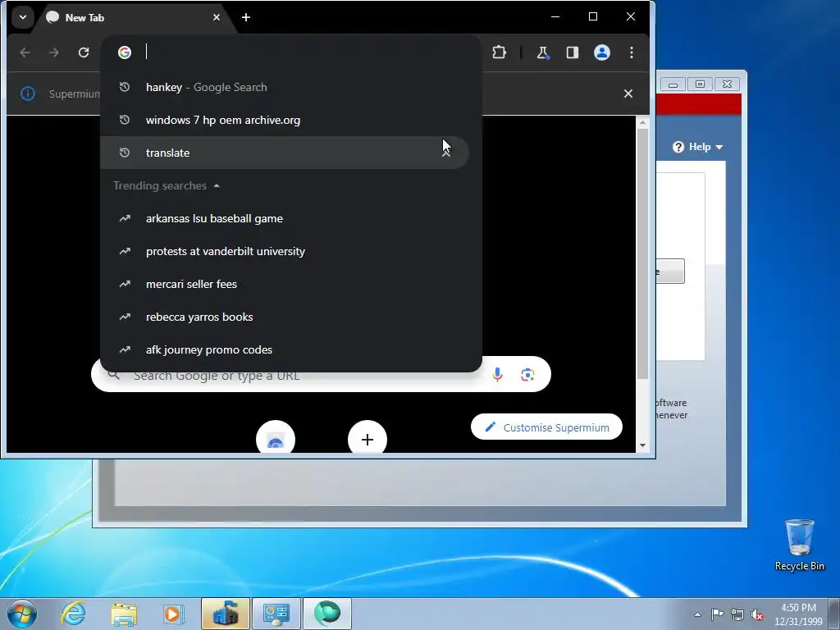
Task: Open the tab search dropdown arrow
Action: click(x=22, y=17)
